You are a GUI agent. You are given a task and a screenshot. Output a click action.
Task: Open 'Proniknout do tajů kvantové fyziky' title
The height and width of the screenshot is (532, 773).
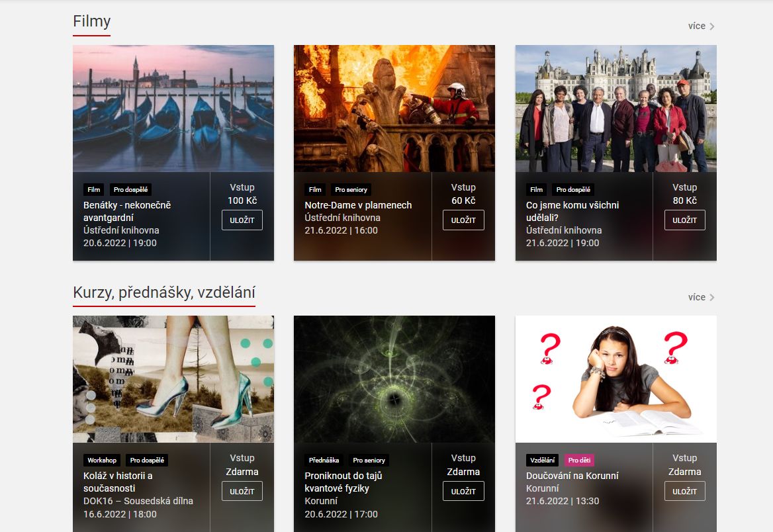pyautogui.click(x=343, y=482)
